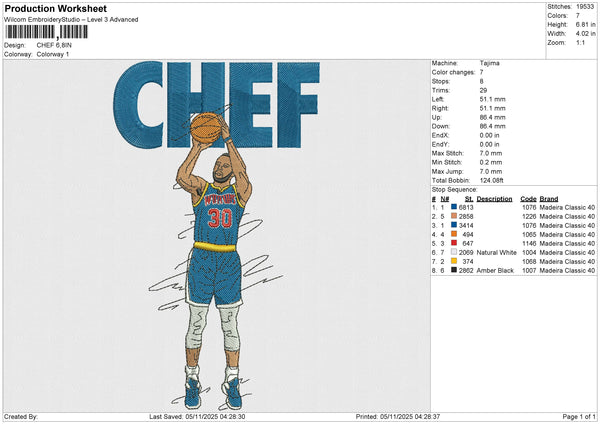
Task: Click the St. stitch count column header
Action: [469, 199]
